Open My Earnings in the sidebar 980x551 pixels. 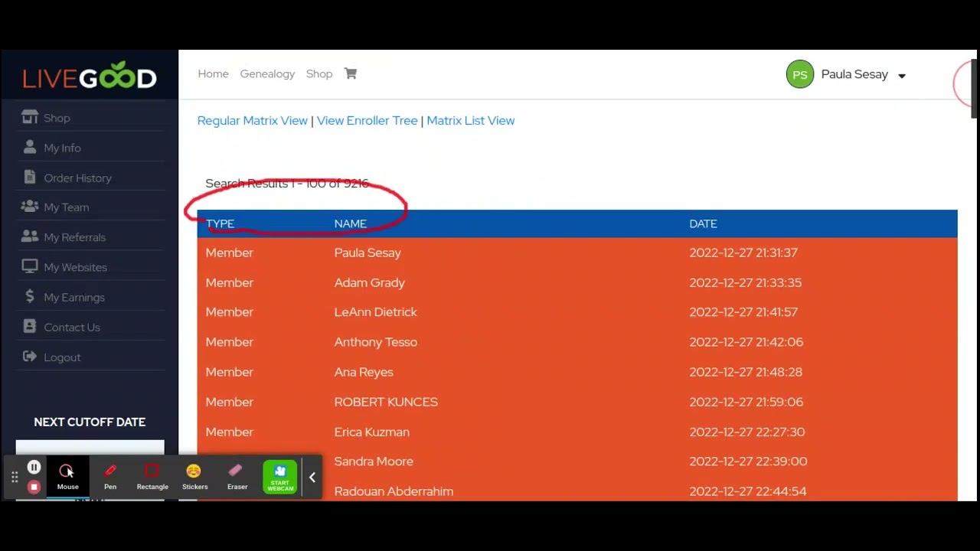click(x=74, y=297)
